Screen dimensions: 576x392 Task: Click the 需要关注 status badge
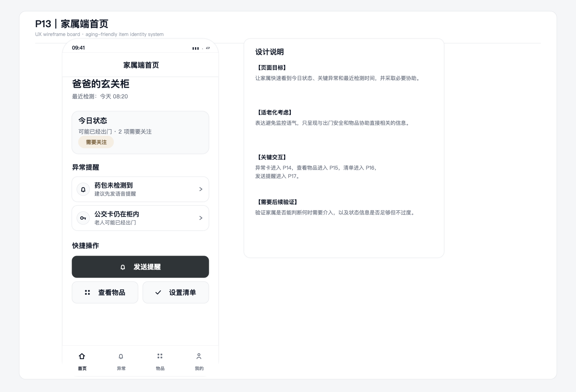(96, 142)
